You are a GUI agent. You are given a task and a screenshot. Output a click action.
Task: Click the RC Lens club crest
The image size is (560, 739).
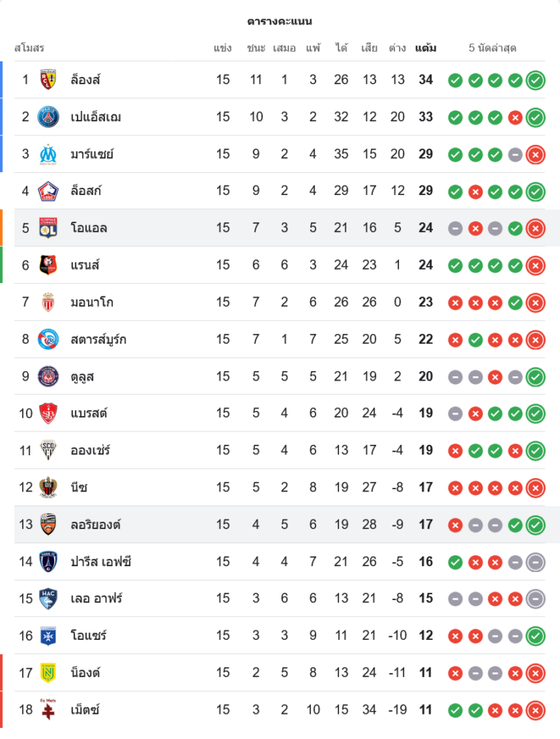pos(49,80)
